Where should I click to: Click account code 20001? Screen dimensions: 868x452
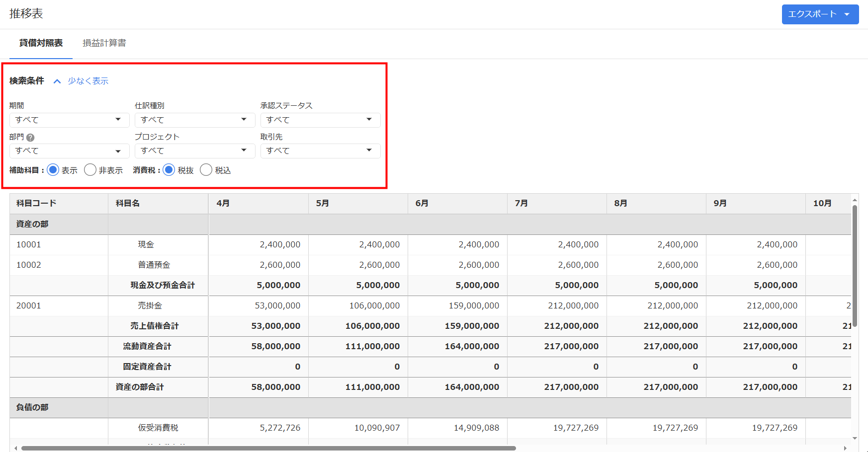point(29,305)
